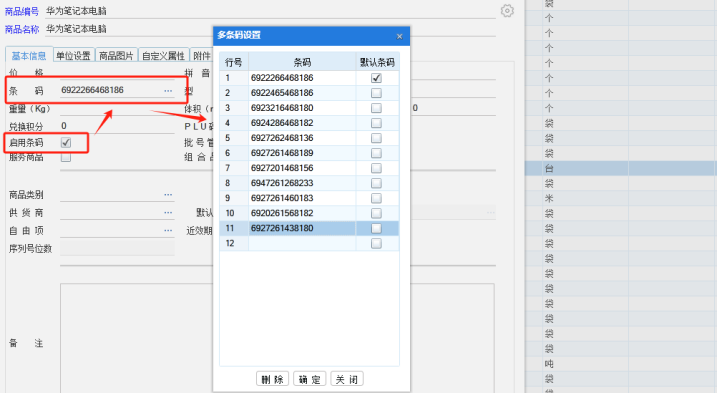Image resolution: width=718 pixels, height=394 pixels.
Task: Switch to 附件 tab
Action: point(201,55)
